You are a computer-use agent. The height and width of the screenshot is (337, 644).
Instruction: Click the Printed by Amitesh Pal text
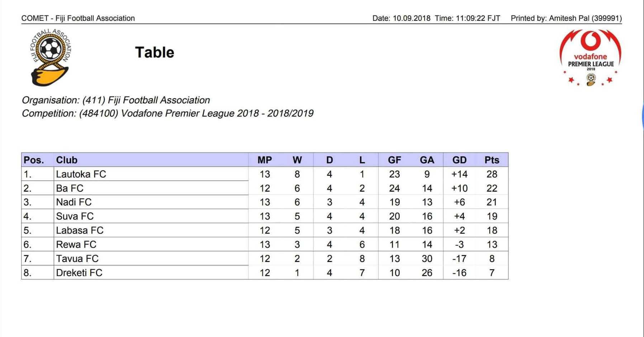[566, 18]
